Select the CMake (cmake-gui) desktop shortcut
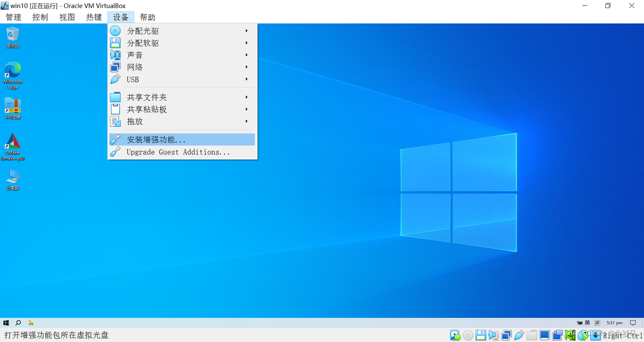This screenshot has width=644, height=342. (13, 147)
